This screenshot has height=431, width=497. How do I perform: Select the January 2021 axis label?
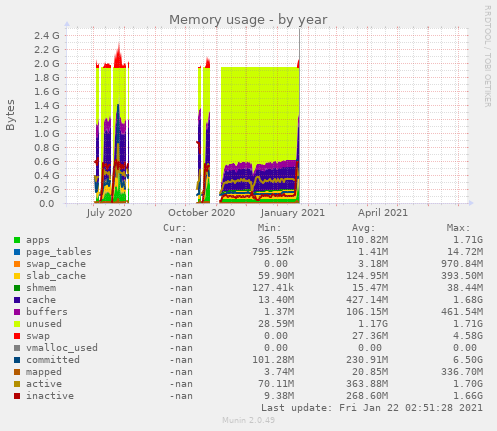(293, 213)
